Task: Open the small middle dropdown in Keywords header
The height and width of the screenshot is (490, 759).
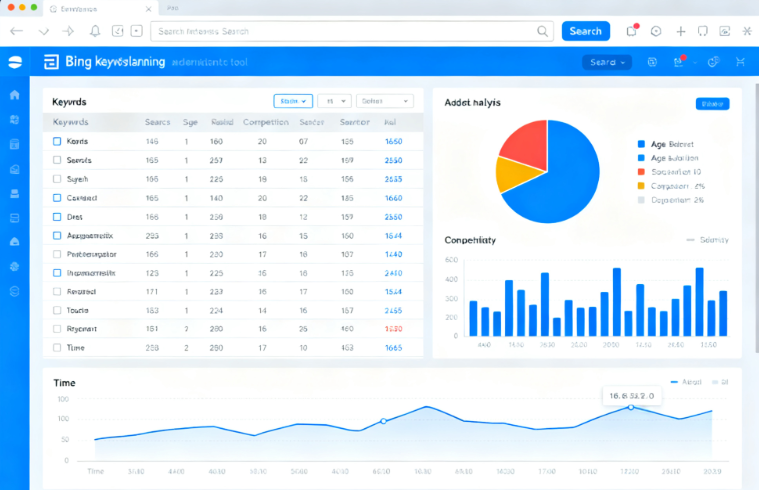Action: [334, 101]
